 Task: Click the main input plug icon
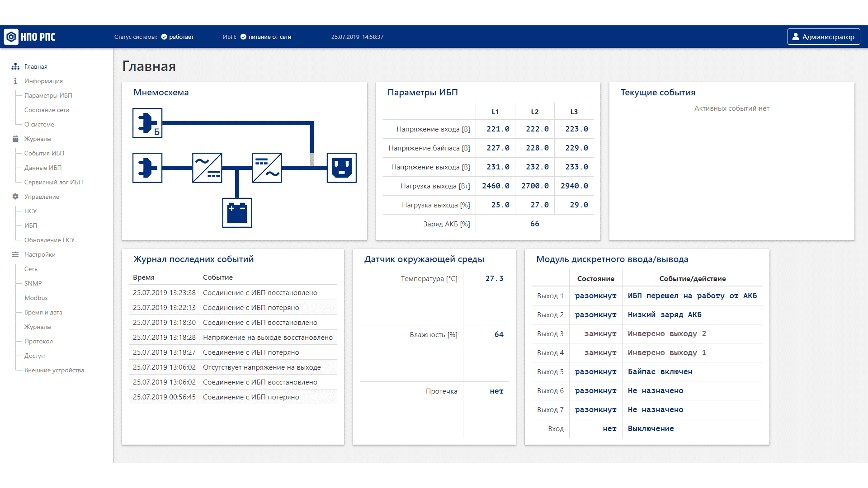[147, 168]
